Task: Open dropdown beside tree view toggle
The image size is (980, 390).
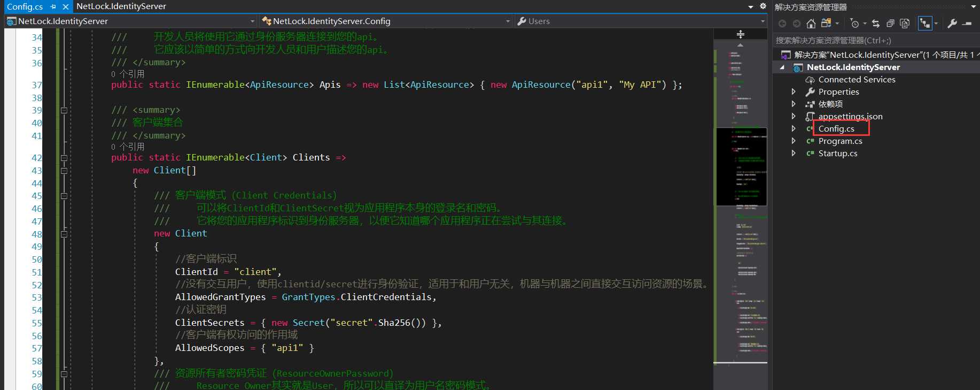Action: [936, 24]
